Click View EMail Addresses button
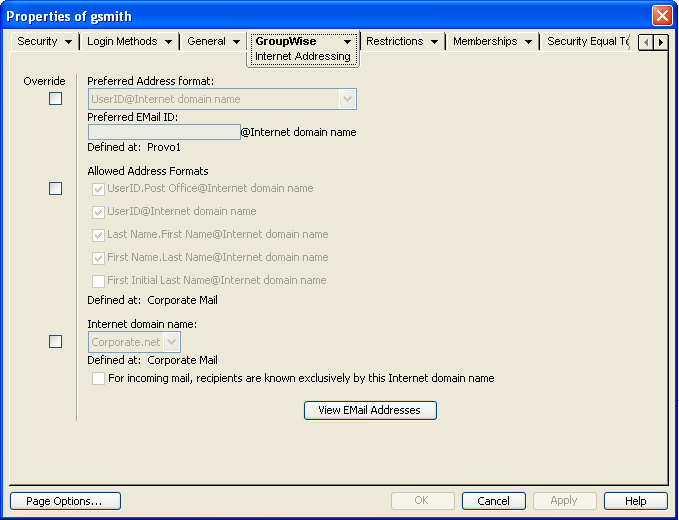Screen dimensions: 679x520 coord(370,410)
